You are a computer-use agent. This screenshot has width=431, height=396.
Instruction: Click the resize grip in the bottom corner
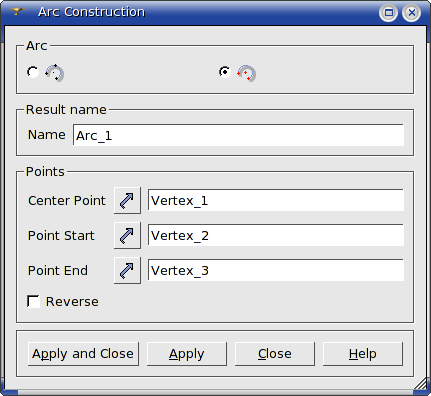click(421, 383)
